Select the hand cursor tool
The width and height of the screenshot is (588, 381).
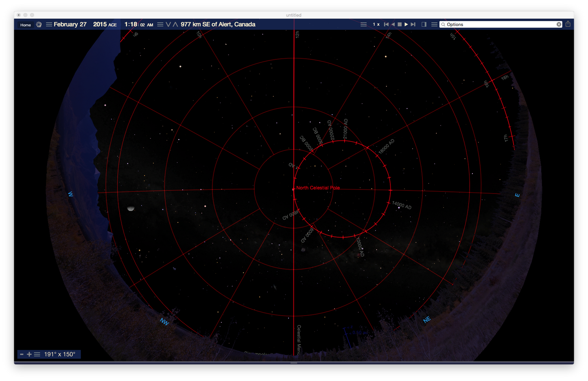pyautogui.click(x=39, y=24)
